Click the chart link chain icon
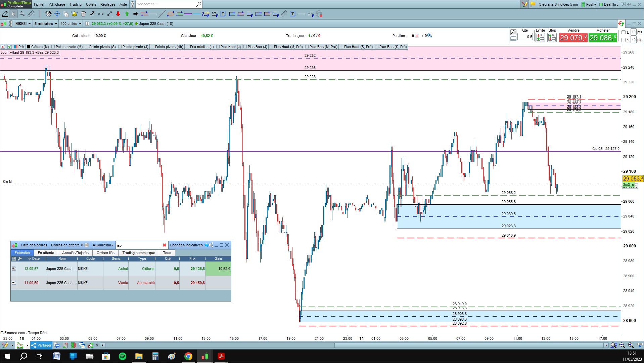644x363 pixels. 11,24
